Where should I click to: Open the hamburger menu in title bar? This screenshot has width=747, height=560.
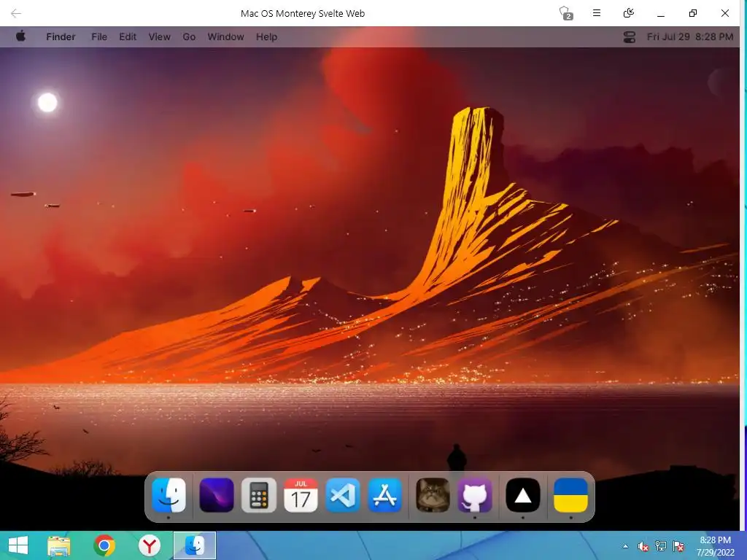(597, 13)
